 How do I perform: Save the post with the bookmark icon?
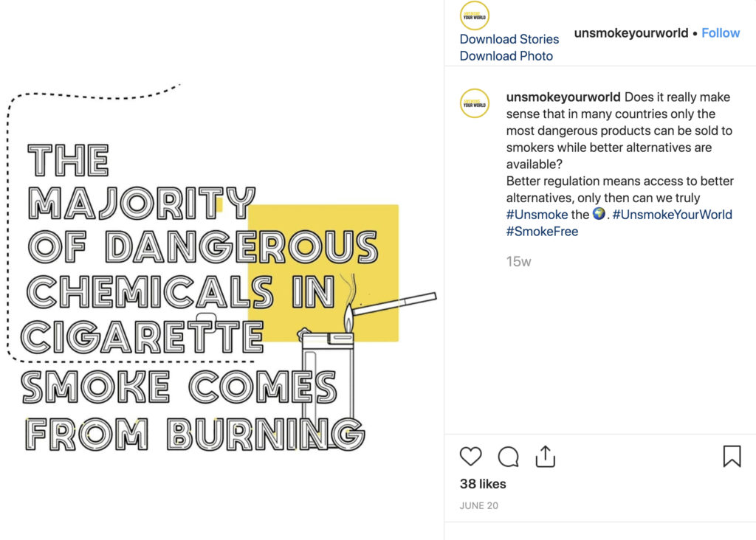pyautogui.click(x=732, y=456)
